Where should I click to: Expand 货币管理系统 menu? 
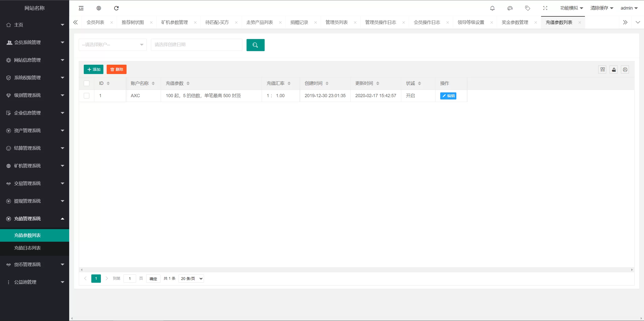(35, 265)
